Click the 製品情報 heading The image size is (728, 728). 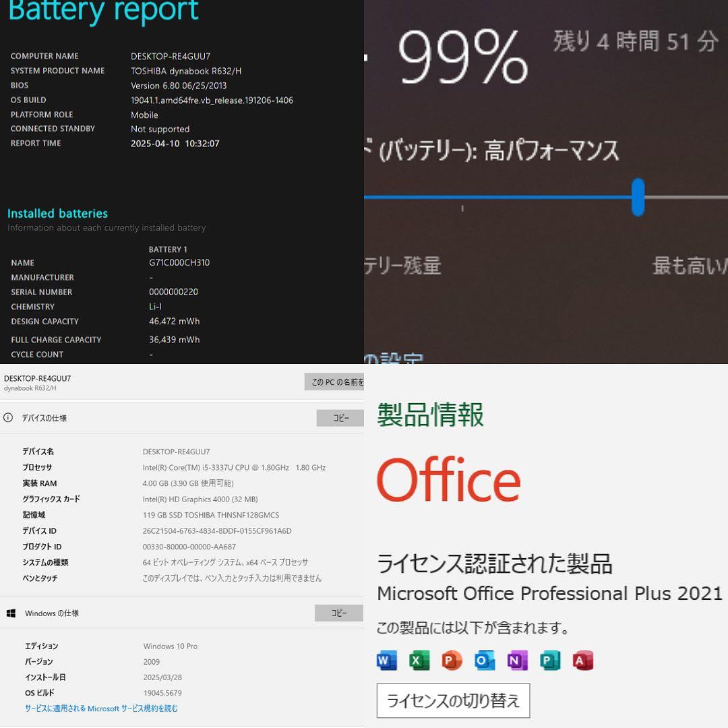coord(430,414)
